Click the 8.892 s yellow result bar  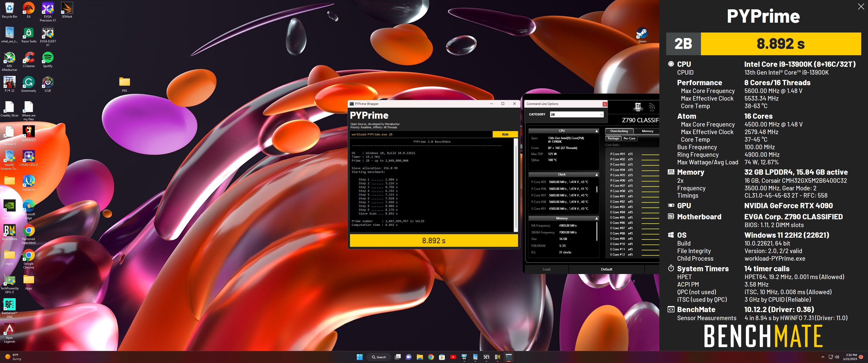(434, 240)
